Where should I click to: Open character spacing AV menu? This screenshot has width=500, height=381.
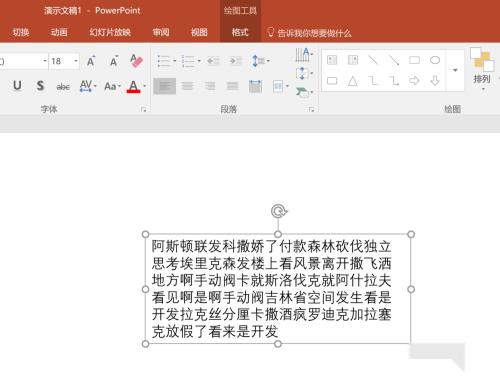click(x=88, y=86)
